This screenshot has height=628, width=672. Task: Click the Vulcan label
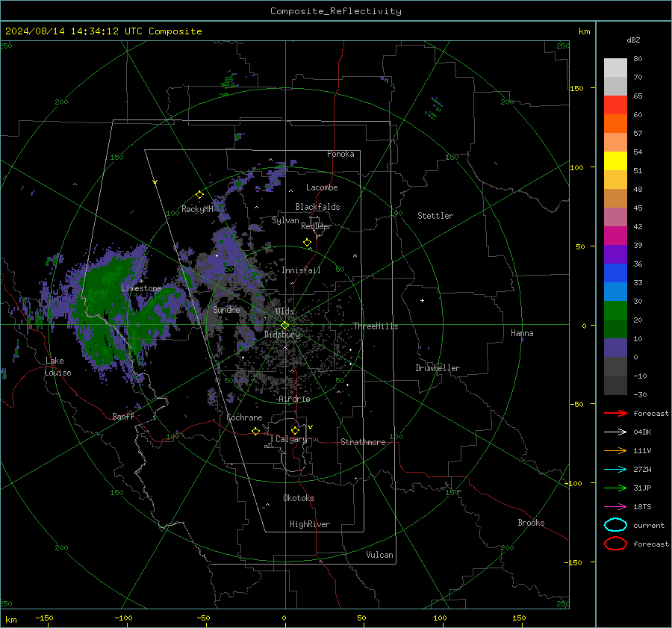point(380,555)
